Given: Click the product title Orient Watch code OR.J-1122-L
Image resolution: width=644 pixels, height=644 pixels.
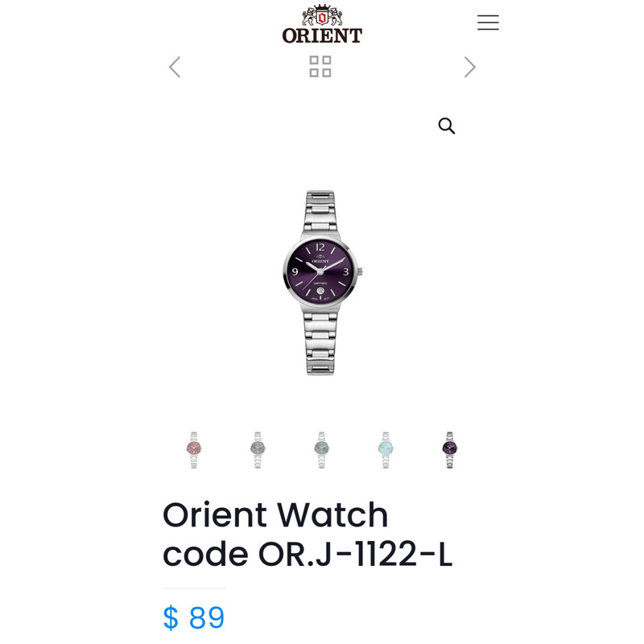Looking at the screenshot, I should (x=308, y=534).
